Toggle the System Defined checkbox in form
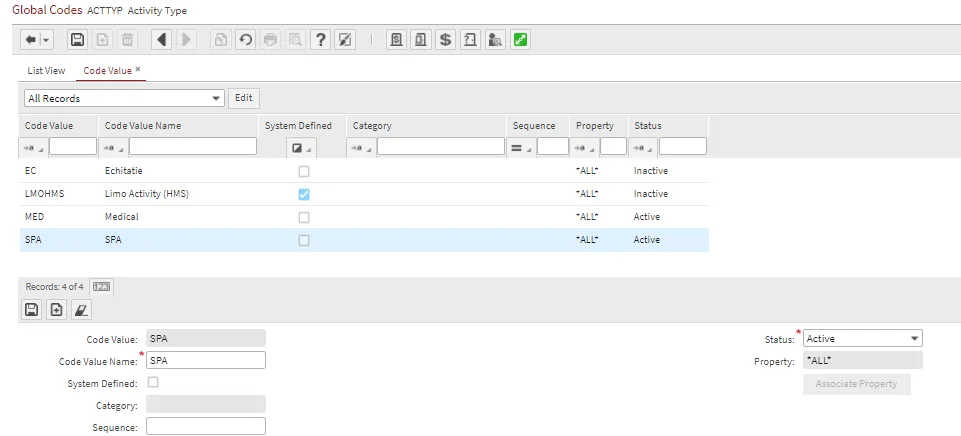This screenshot has height=436, width=961. (153, 382)
